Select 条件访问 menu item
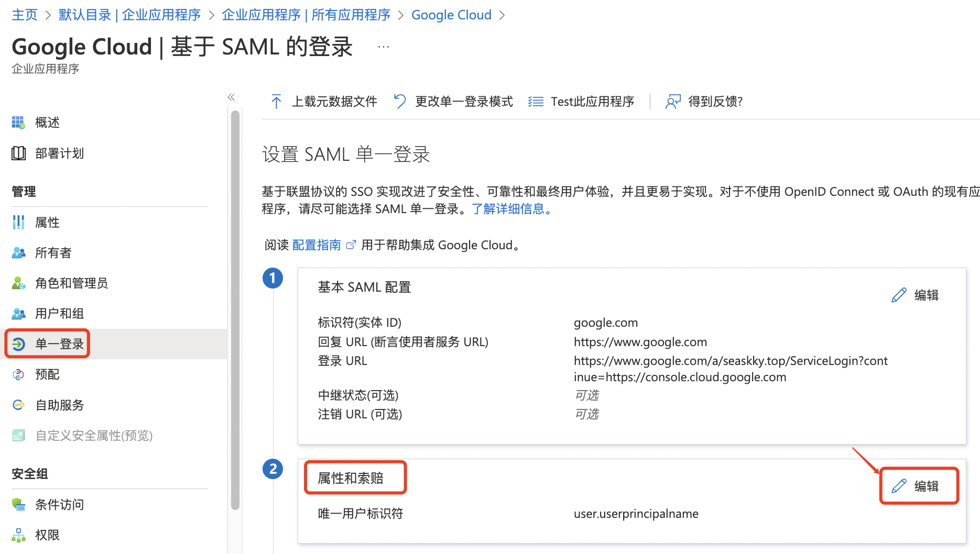Image resolution: width=980 pixels, height=554 pixels. 59,505
